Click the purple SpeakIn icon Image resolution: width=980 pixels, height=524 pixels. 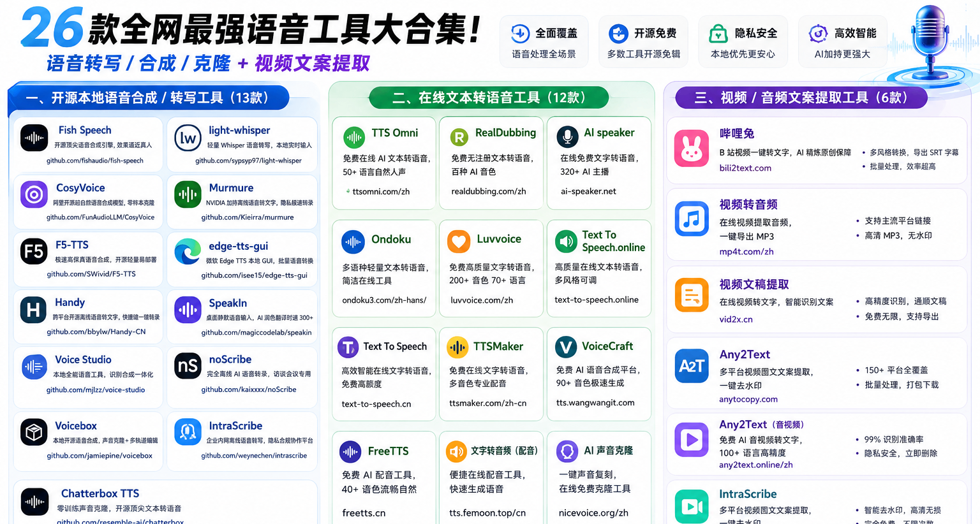(188, 310)
